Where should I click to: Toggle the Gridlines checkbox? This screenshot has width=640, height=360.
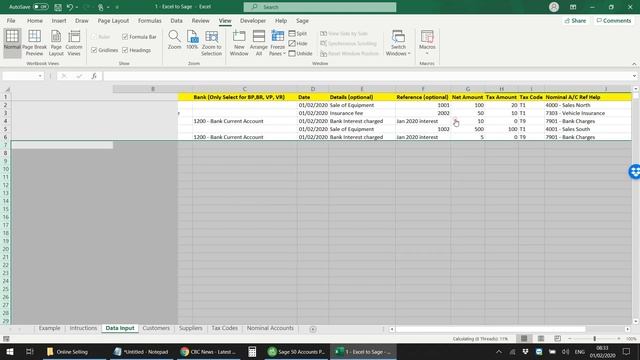(x=94, y=50)
